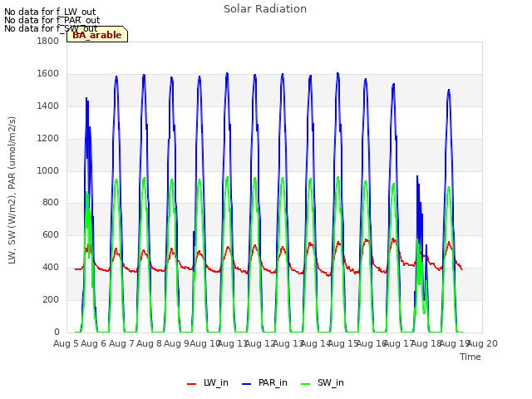The height and width of the screenshot is (399, 532).
Task: Click the 400 y-axis tick label
Action: (x=51, y=268)
